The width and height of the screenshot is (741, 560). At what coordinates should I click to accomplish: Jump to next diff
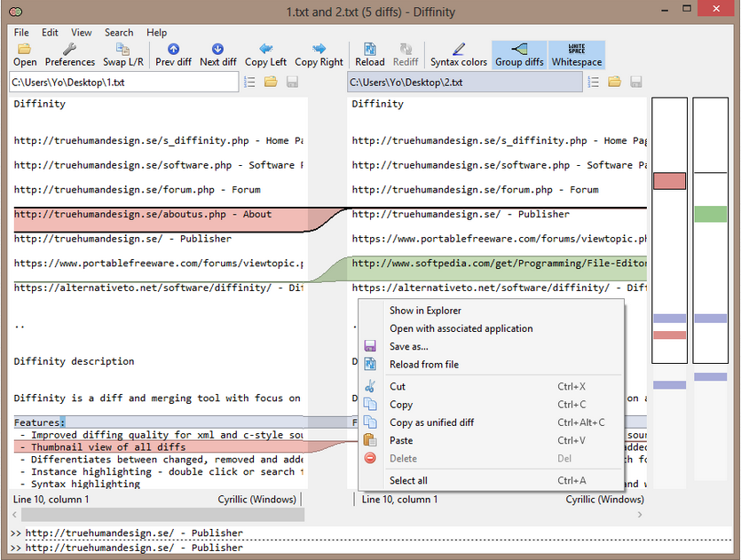pos(217,55)
